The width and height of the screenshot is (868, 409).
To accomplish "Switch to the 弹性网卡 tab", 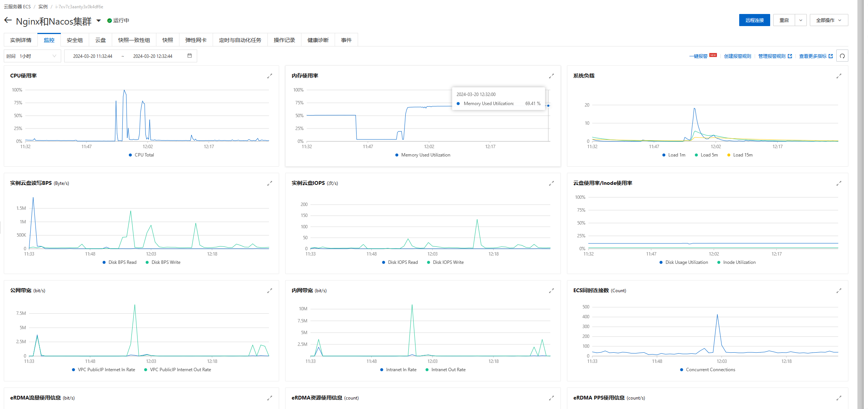I will point(196,40).
